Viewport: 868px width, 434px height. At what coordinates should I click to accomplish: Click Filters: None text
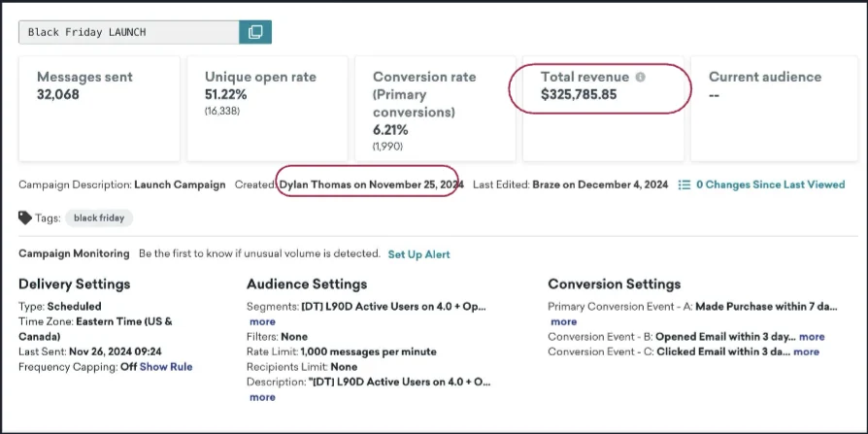(277, 337)
